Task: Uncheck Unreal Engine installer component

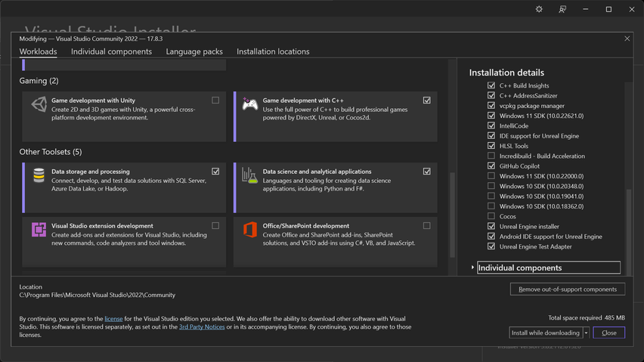Action: (491, 226)
